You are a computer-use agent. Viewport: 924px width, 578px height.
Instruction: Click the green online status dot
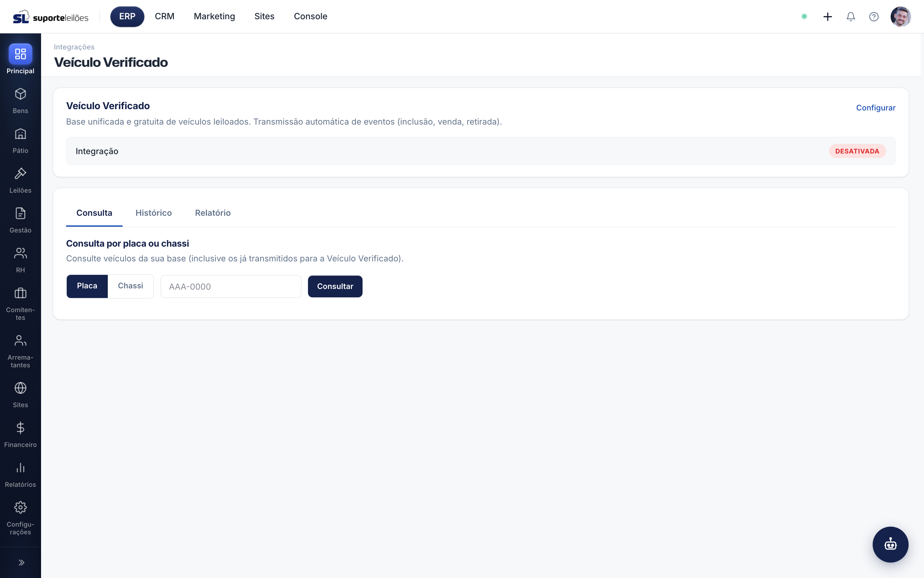[804, 16]
